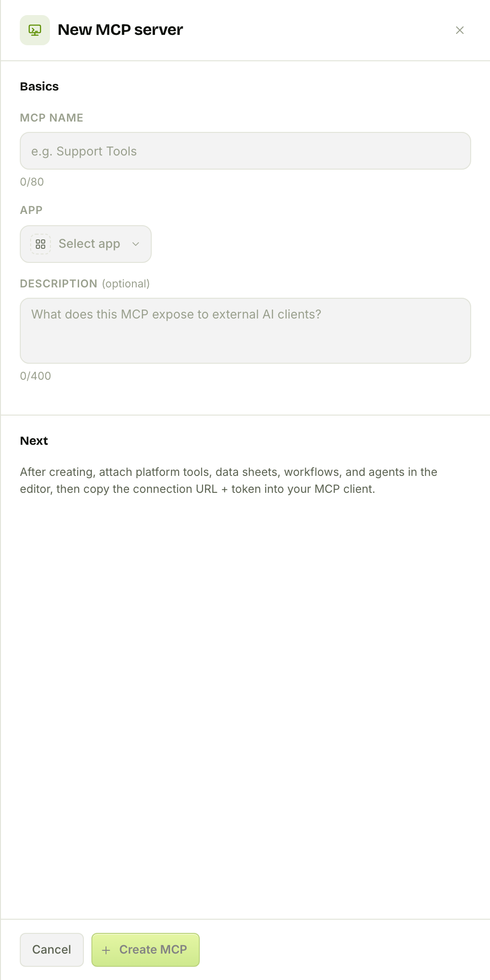Screen dimensions: 490x980
Task: Click the connection URL instruction paragraph
Action: click(229, 481)
